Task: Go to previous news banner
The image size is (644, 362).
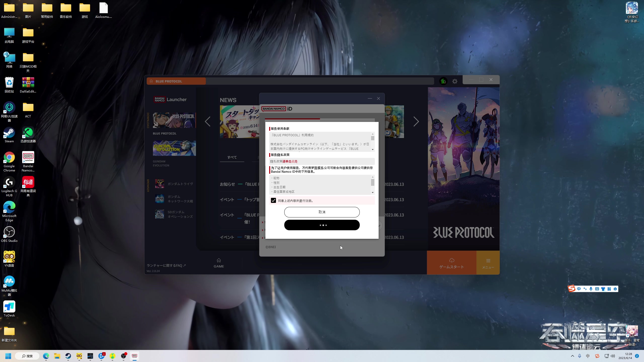Action: 208,122
